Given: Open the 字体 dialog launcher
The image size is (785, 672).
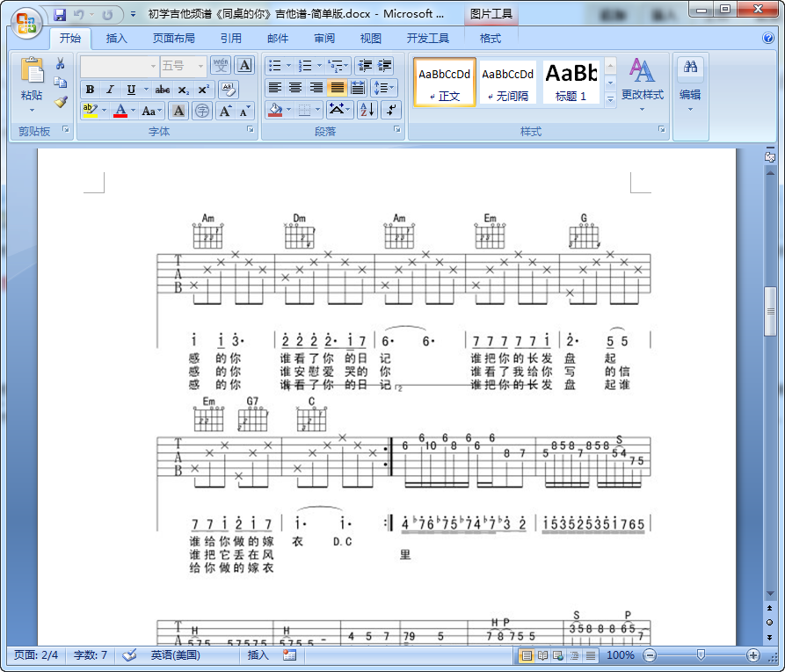Looking at the screenshot, I should tap(250, 130).
